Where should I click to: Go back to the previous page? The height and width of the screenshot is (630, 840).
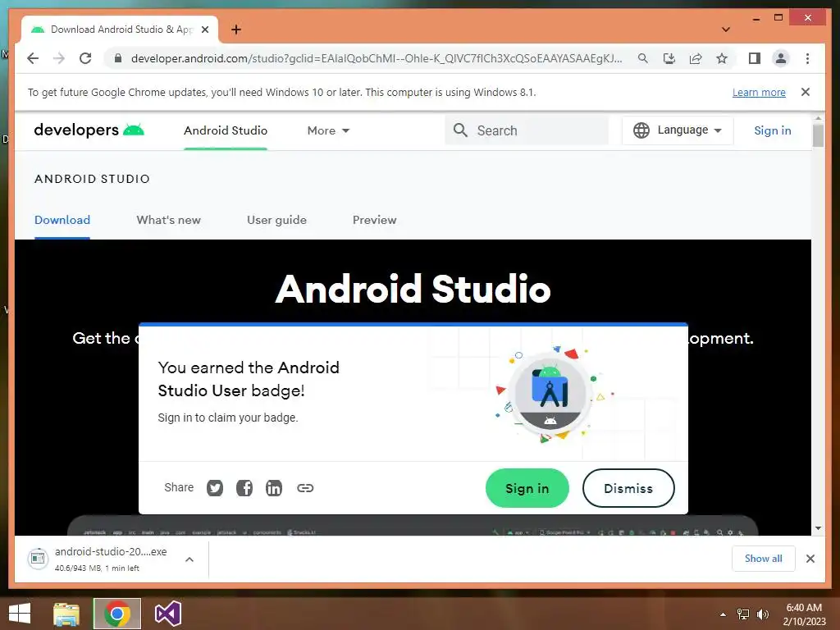pyautogui.click(x=33, y=58)
